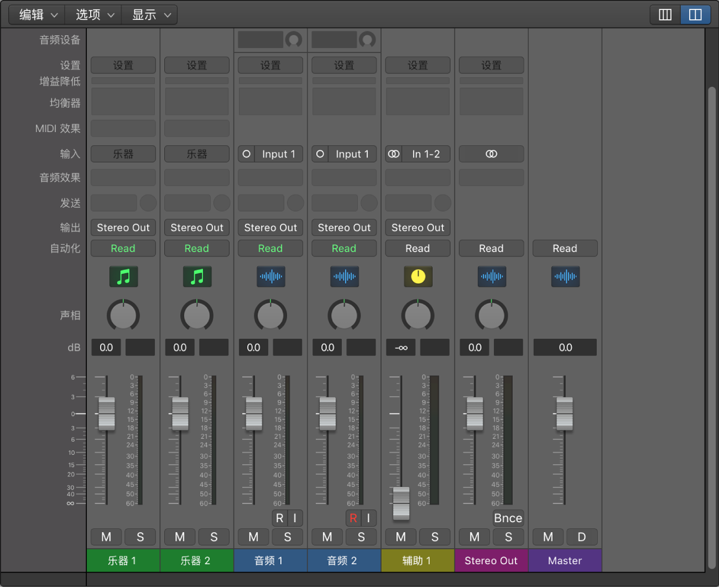Viewport: 719px width, 588px height.
Task: Open 辅助 1 In 1-2 input menu
Action: click(x=426, y=154)
